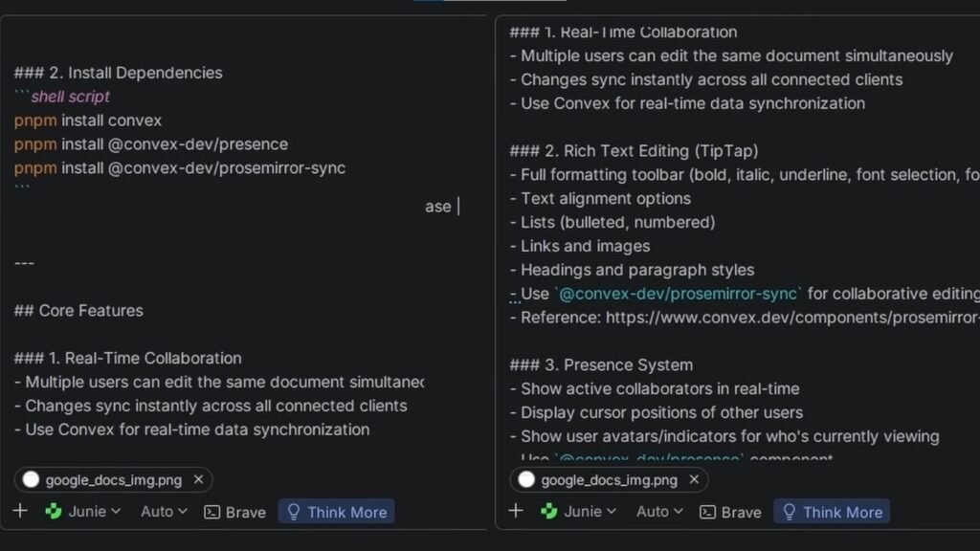Open the Junie dropdown in left panel

coord(94,512)
